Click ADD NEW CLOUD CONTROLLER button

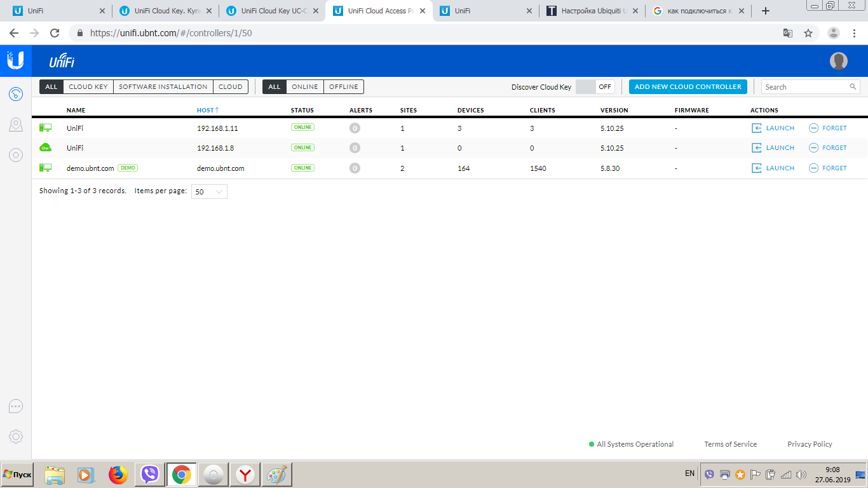click(688, 87)
